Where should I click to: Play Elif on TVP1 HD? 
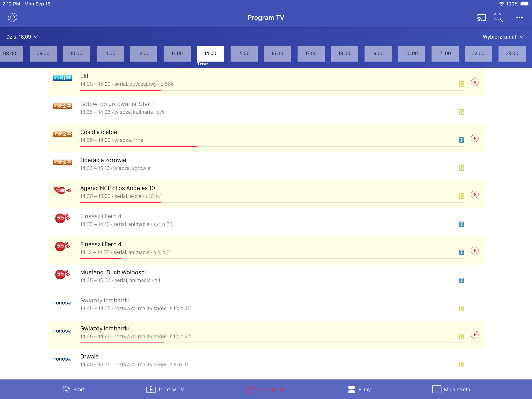pos(475,82)
